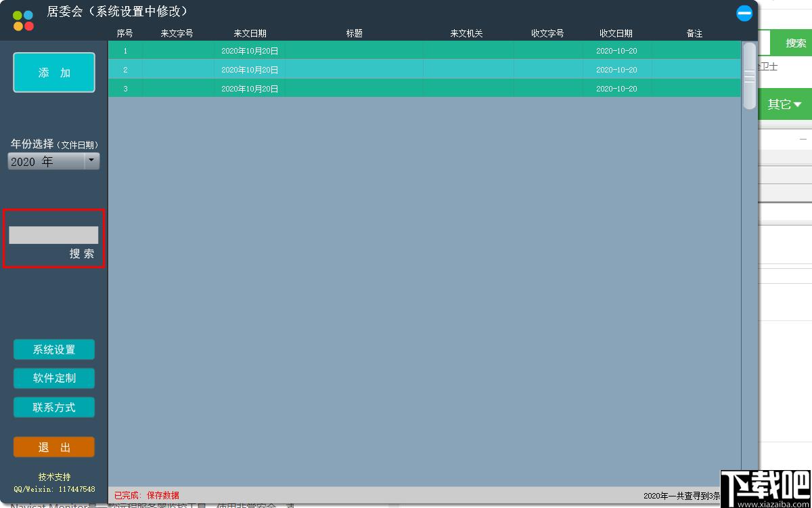Click the vertical scrollbar thumb of table
Screen dimensions: 812x508
(749, 75)
